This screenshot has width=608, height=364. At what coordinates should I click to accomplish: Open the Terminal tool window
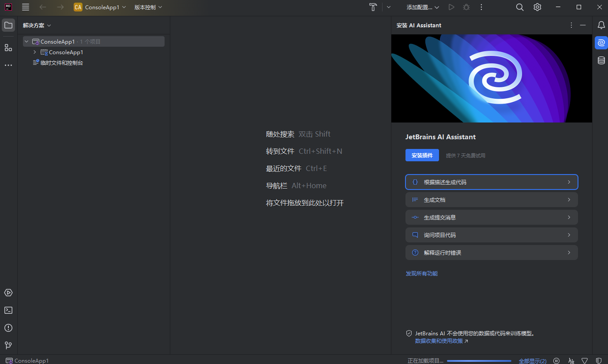point(8,310)
